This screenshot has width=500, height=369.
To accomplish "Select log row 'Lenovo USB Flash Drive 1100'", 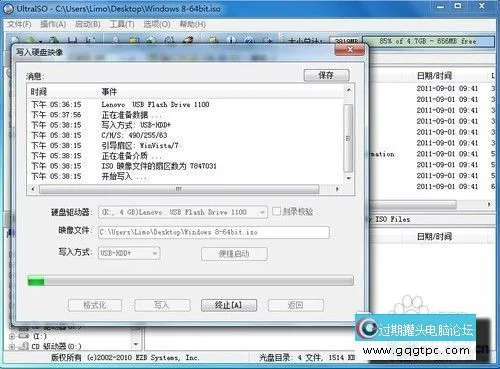I will [185, 104].
